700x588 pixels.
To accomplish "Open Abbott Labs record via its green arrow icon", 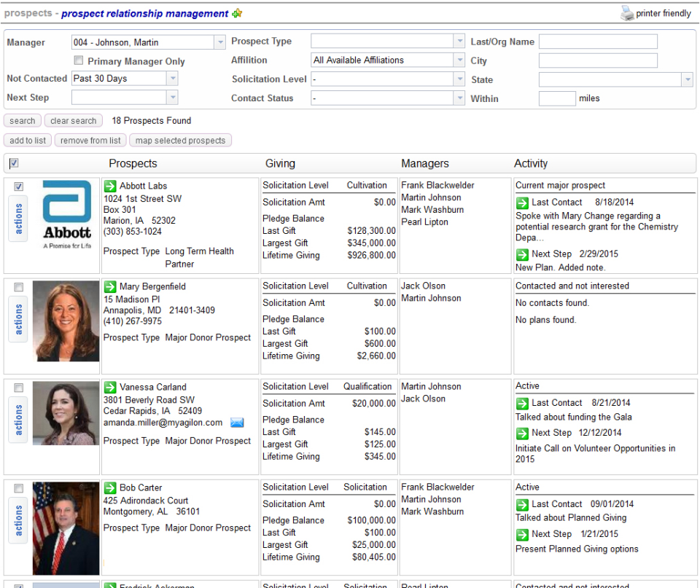I will pos(109,185).
